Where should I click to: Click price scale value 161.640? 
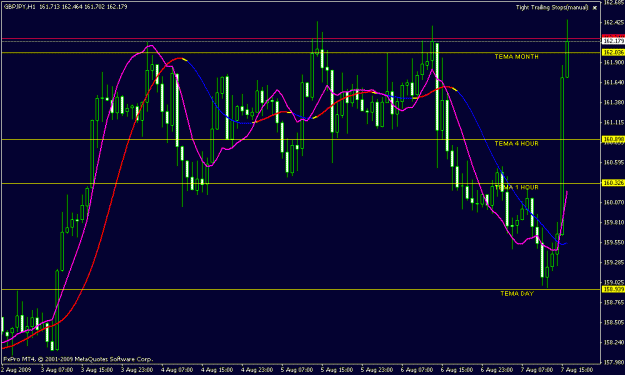614,82
